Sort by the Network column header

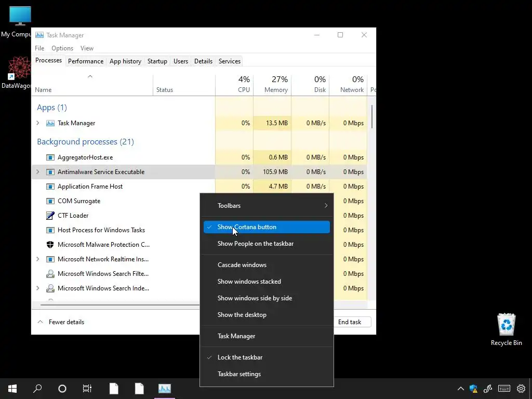coord(349,85)
